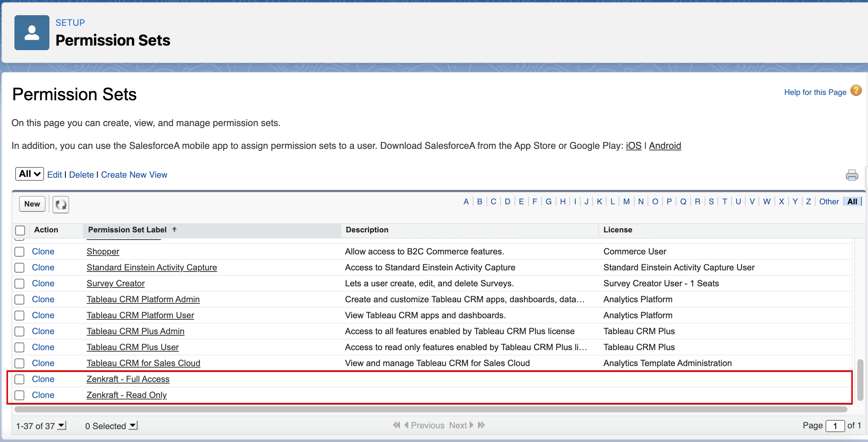868x442 pixels.
Task: Check the Zenkraft - Read Only checkbox
Action: tap(19, 395)
